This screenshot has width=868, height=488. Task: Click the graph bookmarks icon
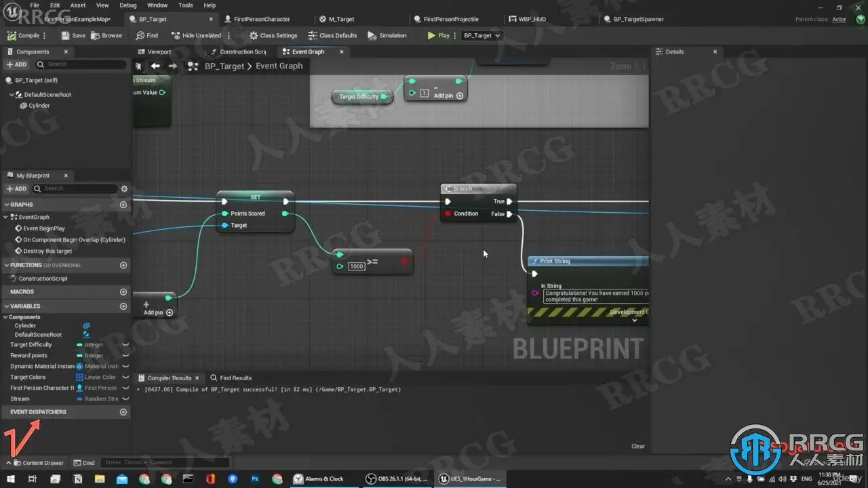click(138, 66)
